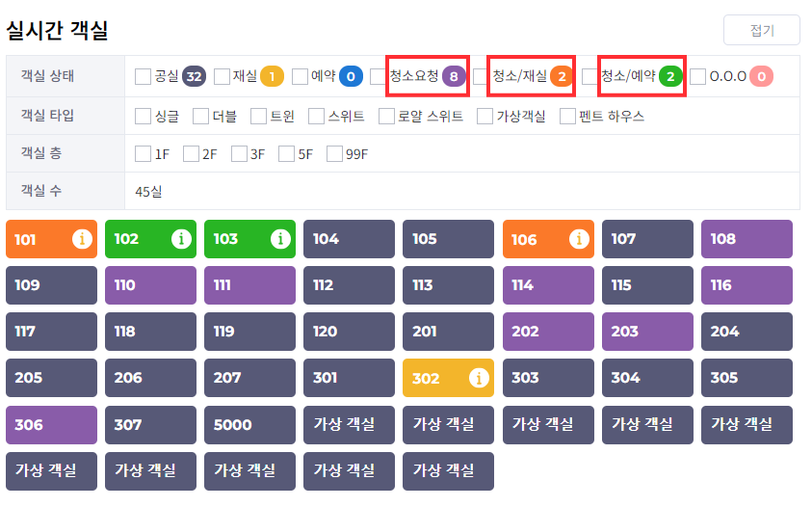Show info for room 103 via its icon
Viewport: 812px width, 507px height.
point(280,239)
